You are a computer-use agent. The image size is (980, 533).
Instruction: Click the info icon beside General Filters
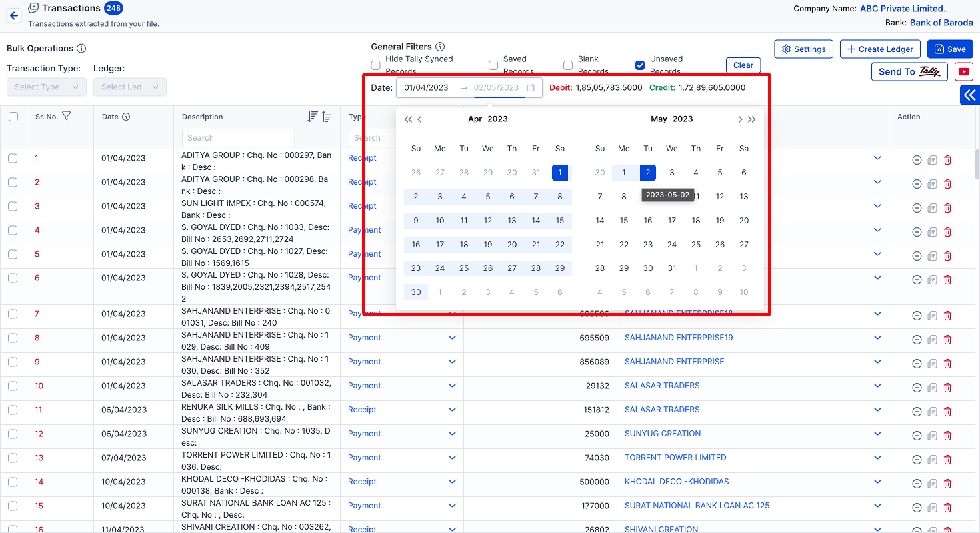tap(440, 47)
